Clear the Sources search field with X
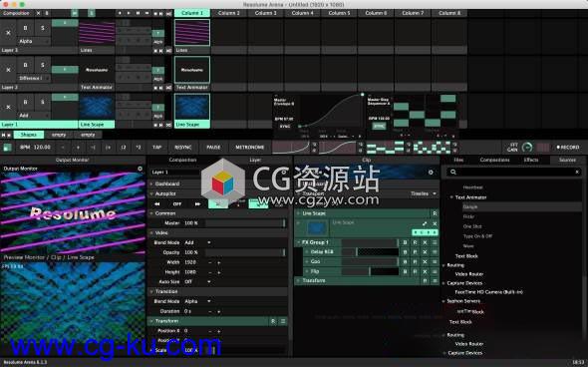 tap(577, 172)
